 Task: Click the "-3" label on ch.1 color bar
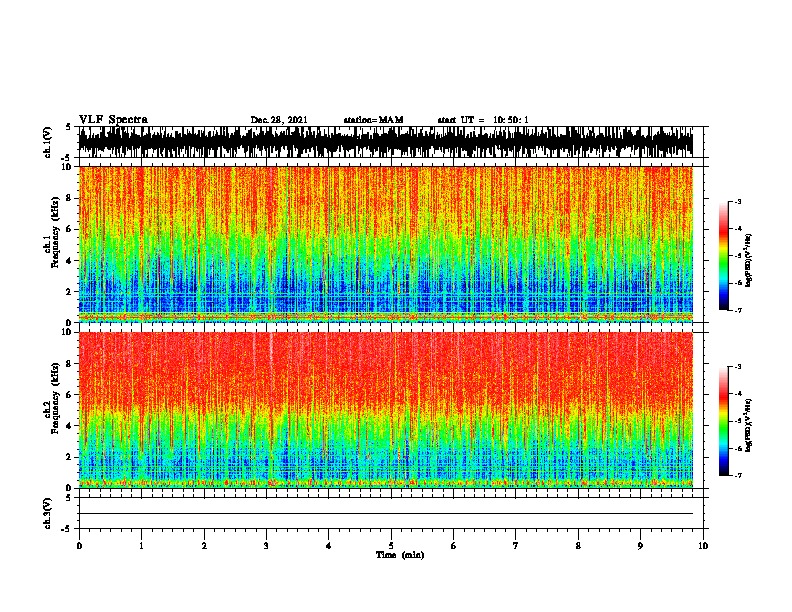tap(738, 201)
